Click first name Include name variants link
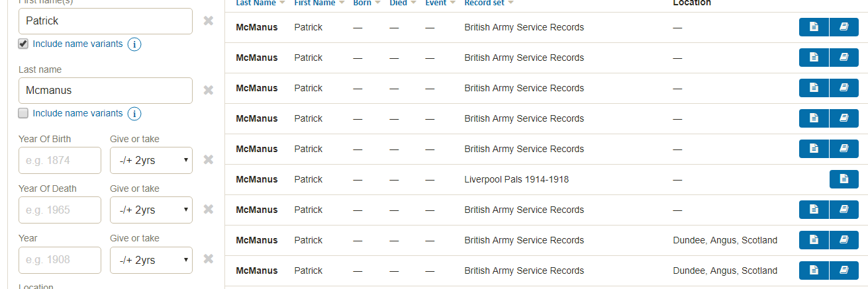This screenshot has width=868, height=289. click(77, 44)
